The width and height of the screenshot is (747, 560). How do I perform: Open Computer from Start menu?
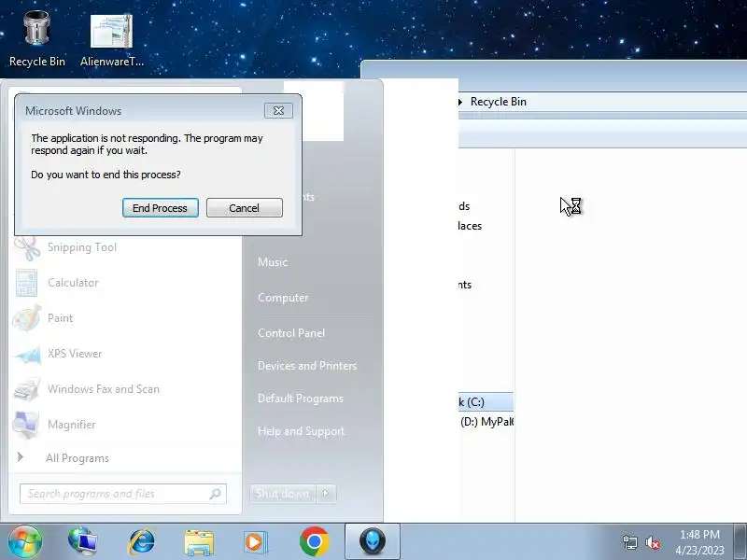tap(283, 298)
